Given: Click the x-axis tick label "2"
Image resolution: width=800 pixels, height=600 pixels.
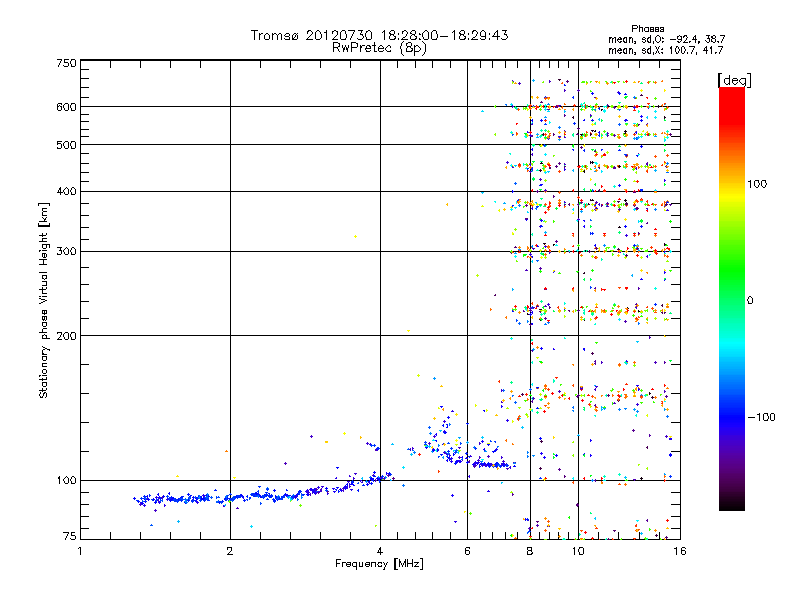Looking at the screenshot, I should (x=230, y=551).
